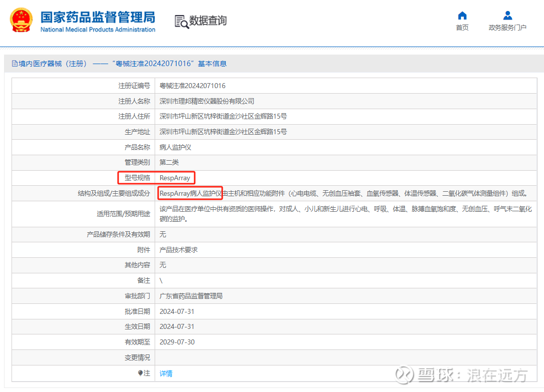Click the 产品技术要求 attachment text
544x392 pixels.
coord(178,250)
